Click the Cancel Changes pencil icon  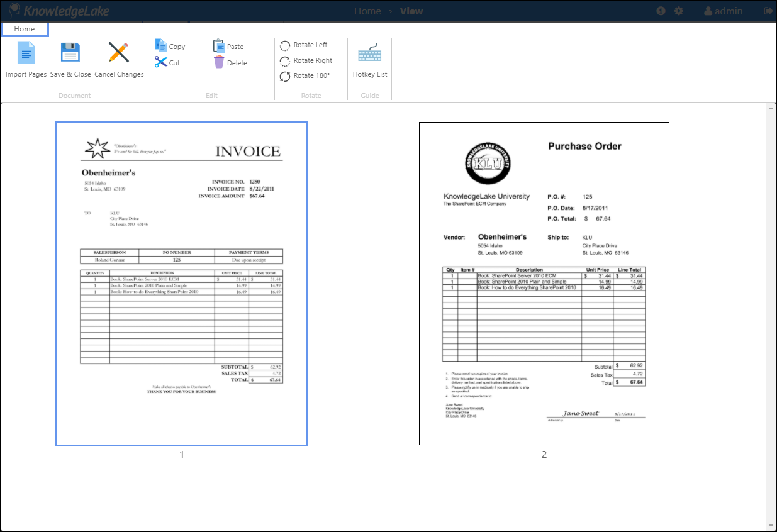[119, 52]
